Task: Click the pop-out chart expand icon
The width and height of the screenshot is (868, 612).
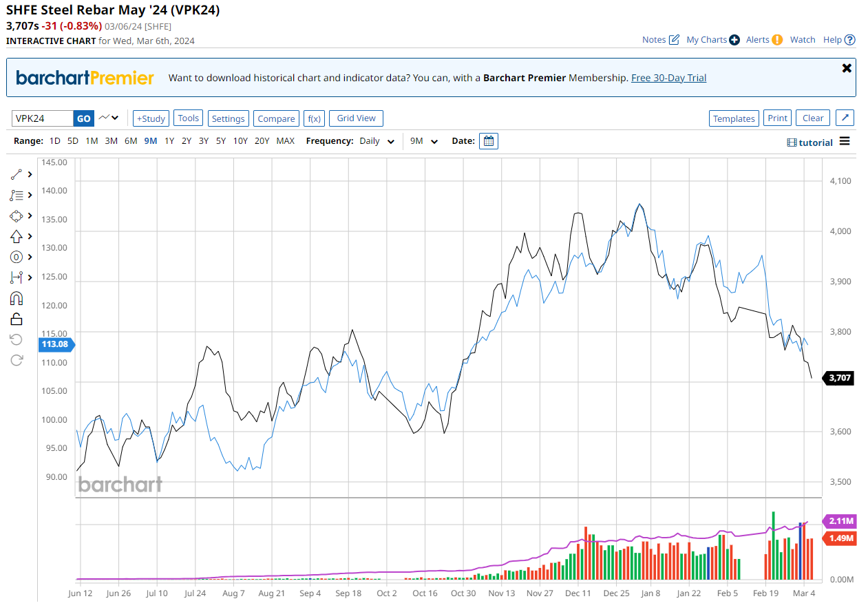Action: 845,118
